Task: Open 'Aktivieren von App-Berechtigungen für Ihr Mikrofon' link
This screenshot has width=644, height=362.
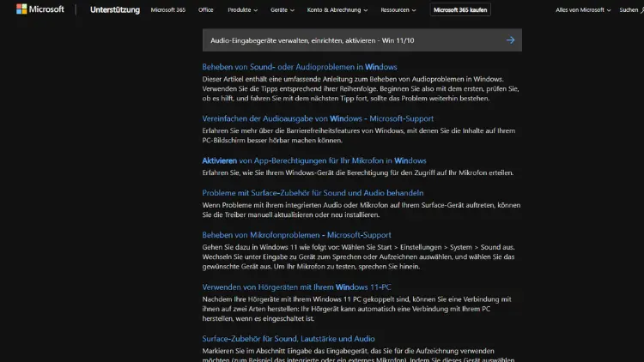Action: 313,160
